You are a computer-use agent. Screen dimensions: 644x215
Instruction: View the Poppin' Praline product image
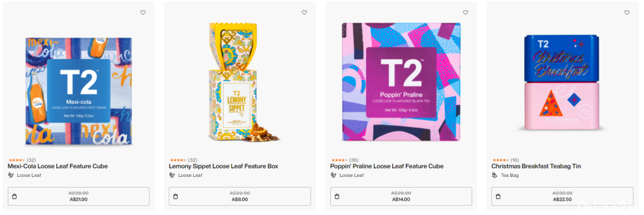401,82
